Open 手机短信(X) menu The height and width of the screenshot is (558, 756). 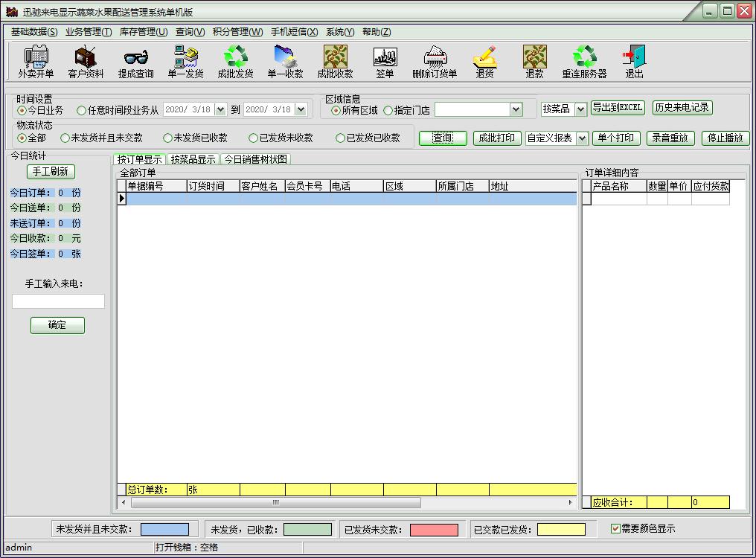click(x=294, y=32)
